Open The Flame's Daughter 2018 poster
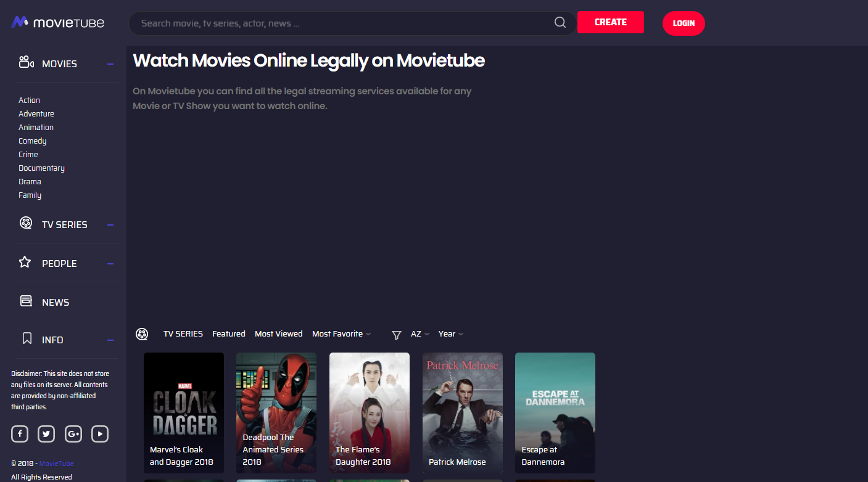The width and height of the screenshot is (868, 482). 370,413
